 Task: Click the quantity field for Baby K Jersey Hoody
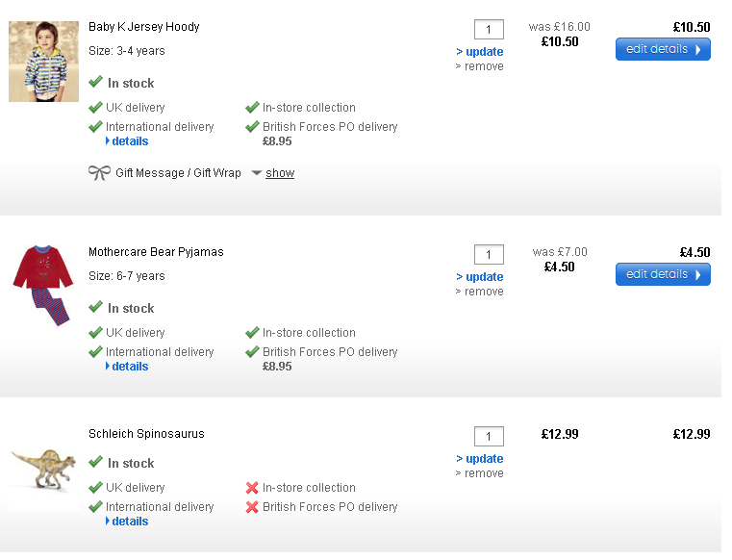click(489, 30)
